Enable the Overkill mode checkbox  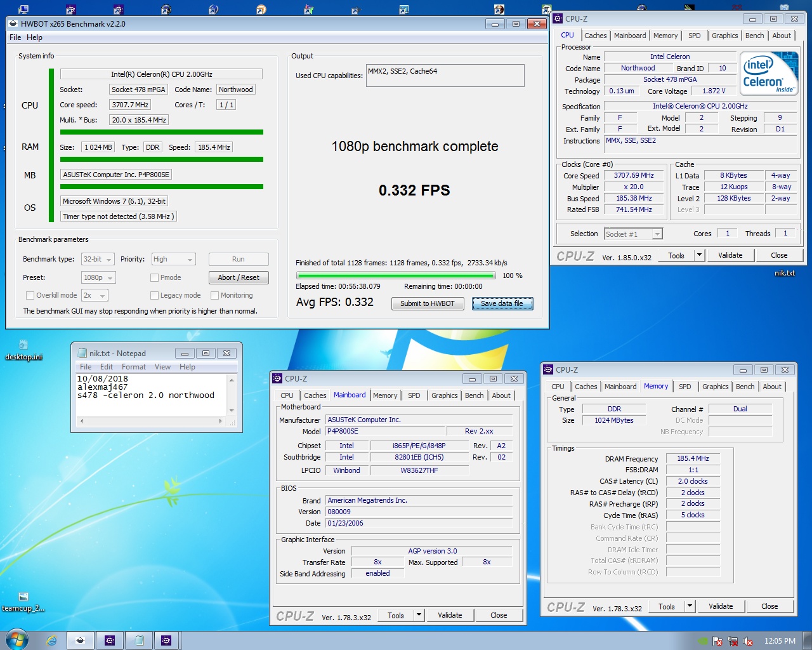coord(30,295)
